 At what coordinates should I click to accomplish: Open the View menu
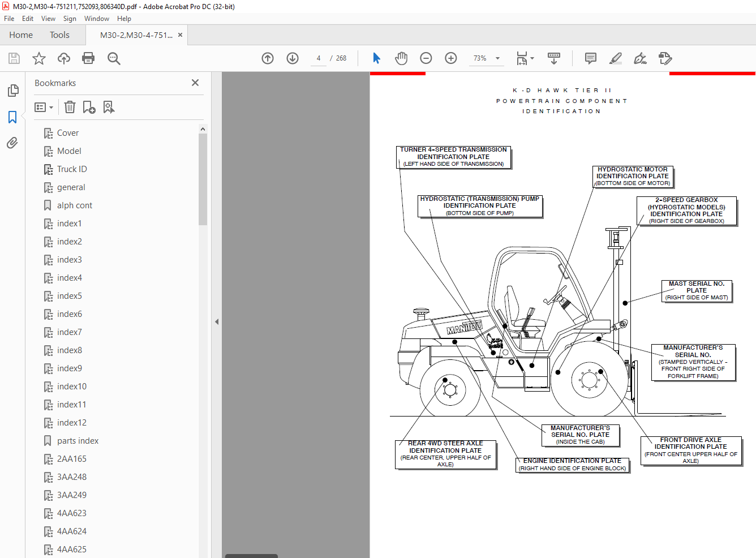pos(48,19)
